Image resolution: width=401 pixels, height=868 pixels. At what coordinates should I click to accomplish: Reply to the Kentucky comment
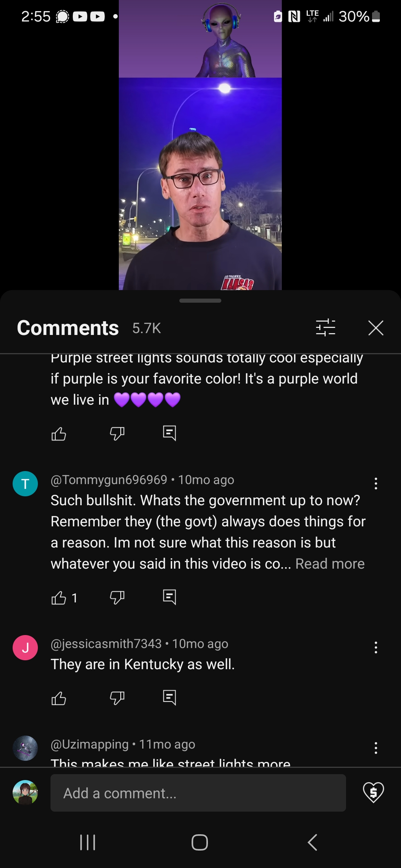coord(169,698)
